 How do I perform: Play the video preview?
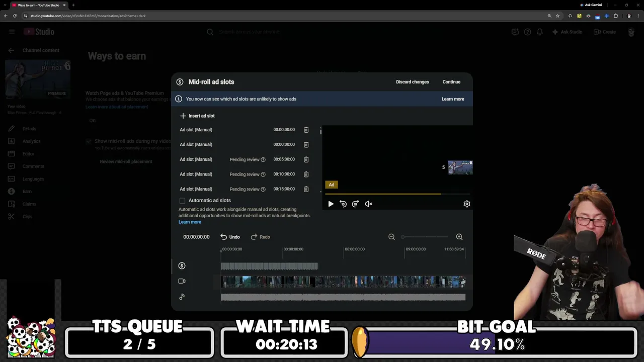(x=331, y=204)
